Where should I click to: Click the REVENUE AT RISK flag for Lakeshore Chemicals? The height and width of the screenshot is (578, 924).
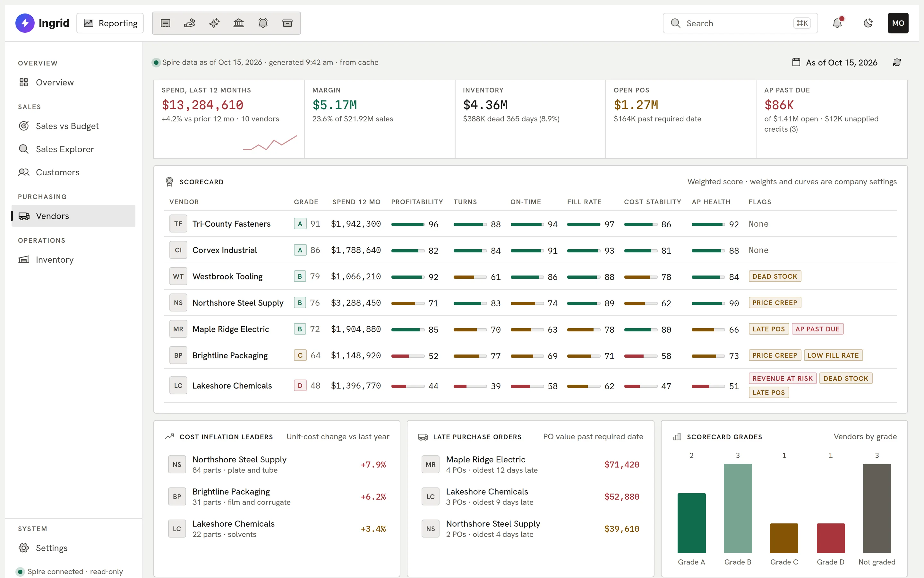(782, 379)
